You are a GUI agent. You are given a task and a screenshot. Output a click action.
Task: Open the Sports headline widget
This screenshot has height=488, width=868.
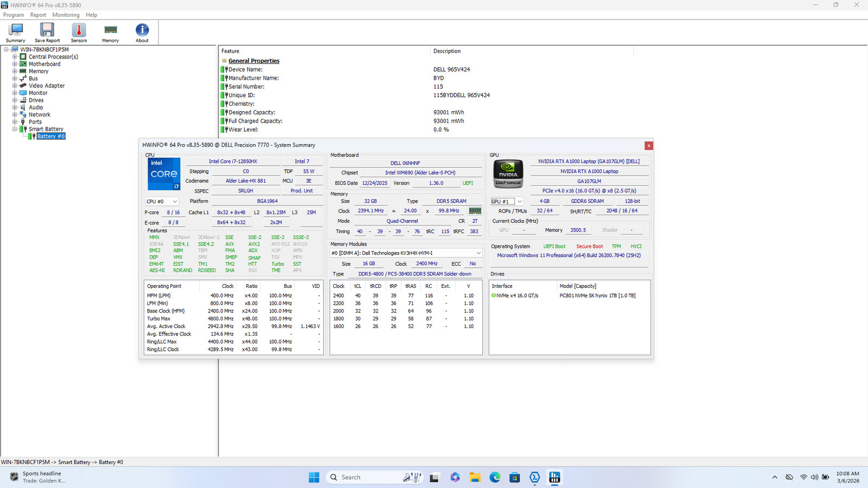pos(38,477)
